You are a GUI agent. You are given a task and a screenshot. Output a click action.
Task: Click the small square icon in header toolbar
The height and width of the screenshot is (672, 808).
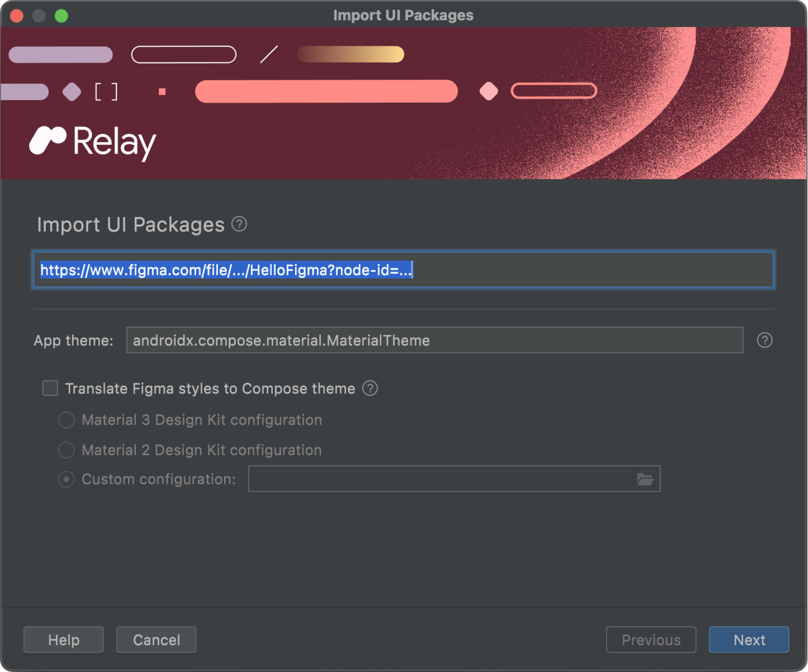(163, 90)
